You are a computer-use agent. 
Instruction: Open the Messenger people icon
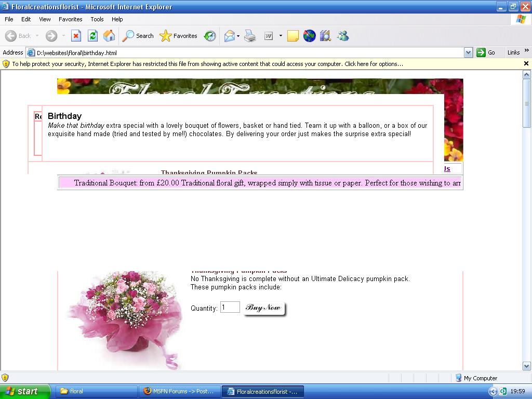click(x=343, y=36)
